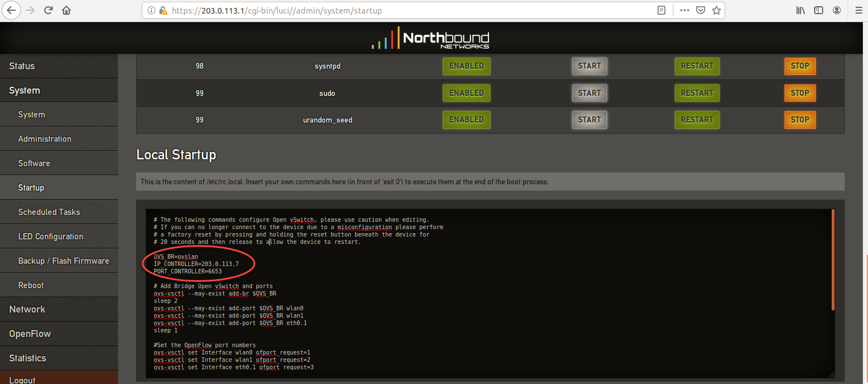Go back with the browser back arrow
868x384 pixels.
[x=11, y=10]
